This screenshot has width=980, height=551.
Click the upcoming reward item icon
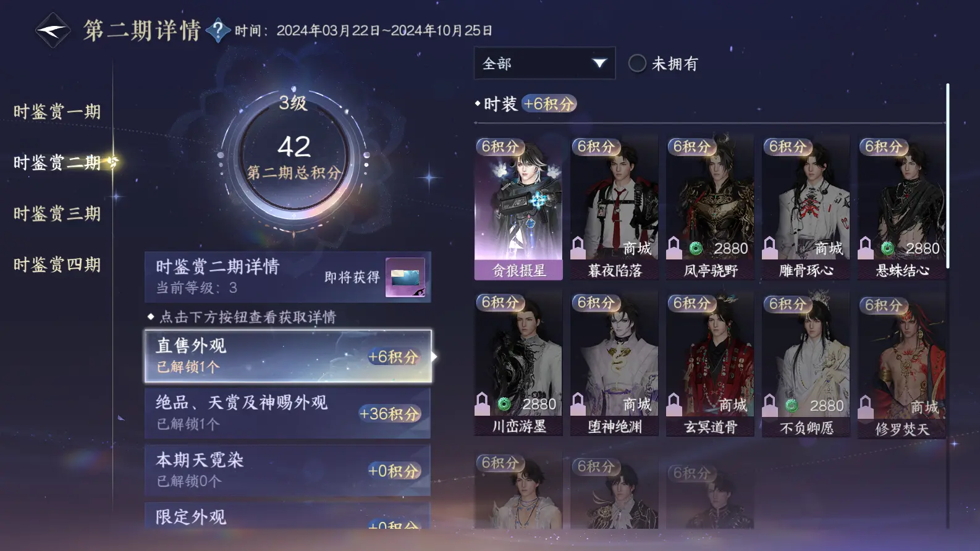[x=405, y=277]
